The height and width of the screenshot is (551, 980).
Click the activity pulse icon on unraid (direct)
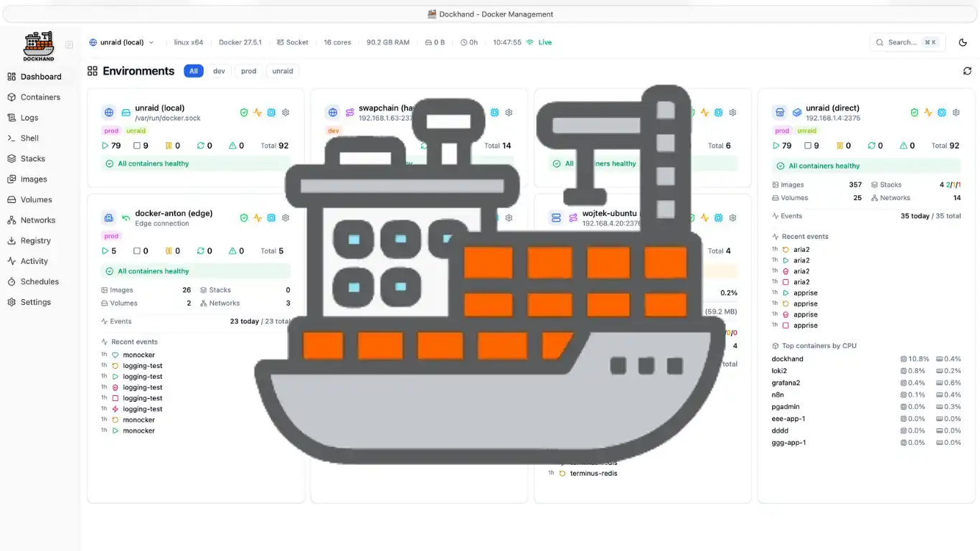[928, 113]
